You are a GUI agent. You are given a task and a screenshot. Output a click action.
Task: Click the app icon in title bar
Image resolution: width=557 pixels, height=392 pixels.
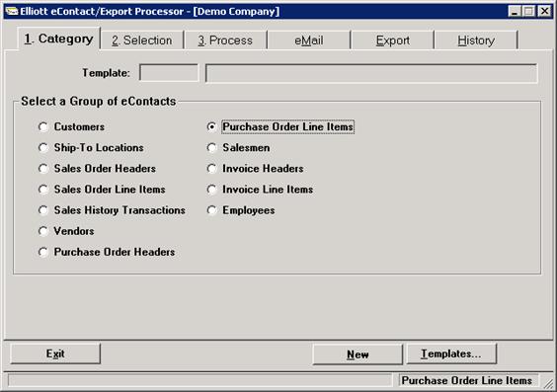[x=12, y=12]
